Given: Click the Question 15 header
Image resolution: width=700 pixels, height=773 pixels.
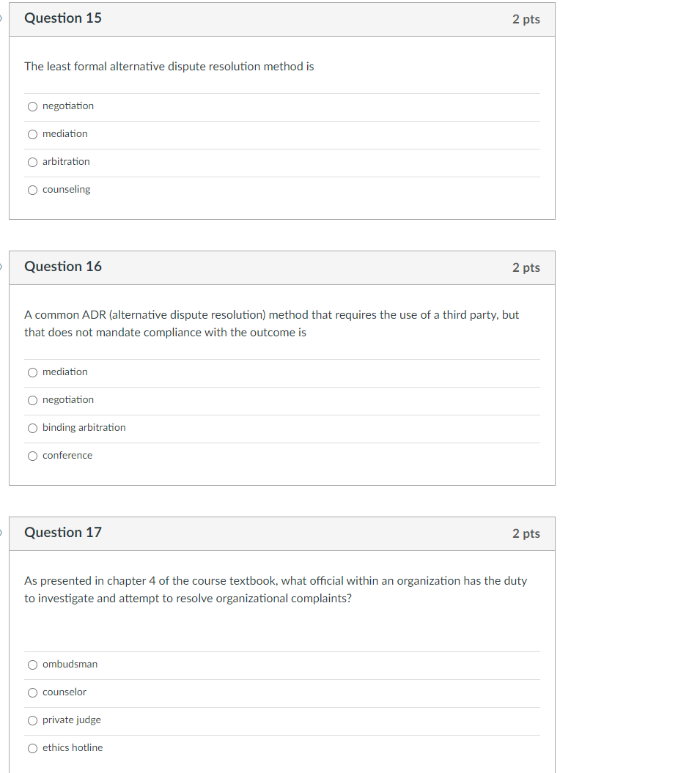Looking at the screenshot, I should tap(63, 18).
